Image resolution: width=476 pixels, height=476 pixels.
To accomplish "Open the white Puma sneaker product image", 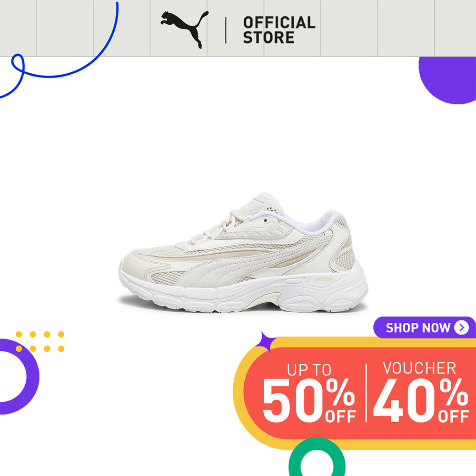I will pyautogui.click(x=243, y=253).
